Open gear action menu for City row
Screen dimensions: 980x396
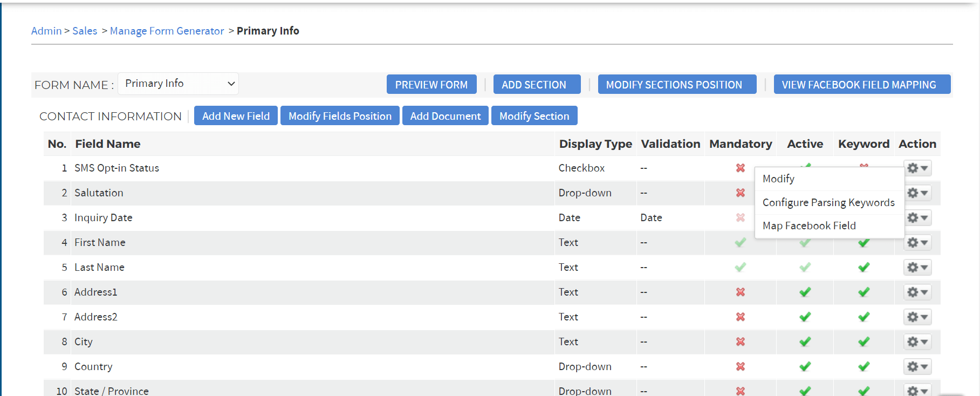pyautogui.click(x=917, y=342)
